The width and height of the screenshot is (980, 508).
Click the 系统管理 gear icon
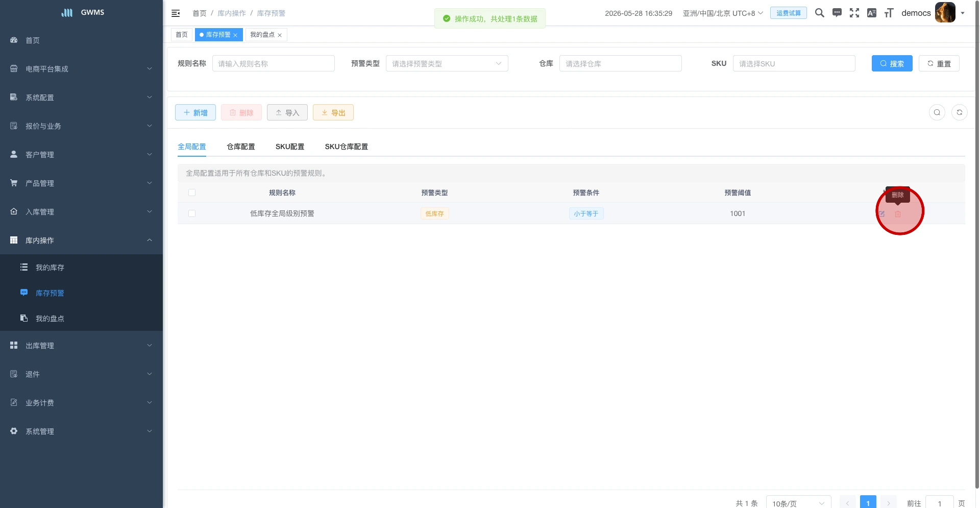[14, 431]
